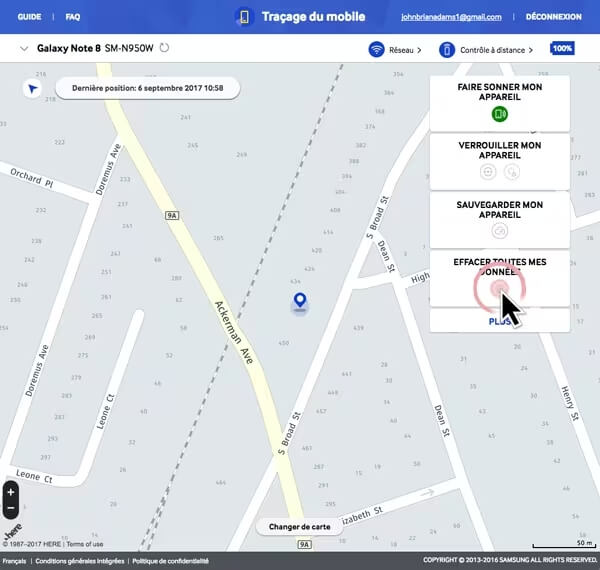Viewport: 600px width, 570px height.
Task: Zoom in the map with plus
Action: (11, 492)
